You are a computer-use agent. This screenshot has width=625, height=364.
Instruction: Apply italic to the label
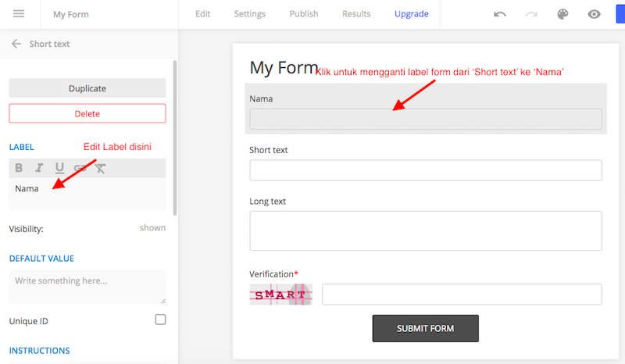tap(39, 168)
